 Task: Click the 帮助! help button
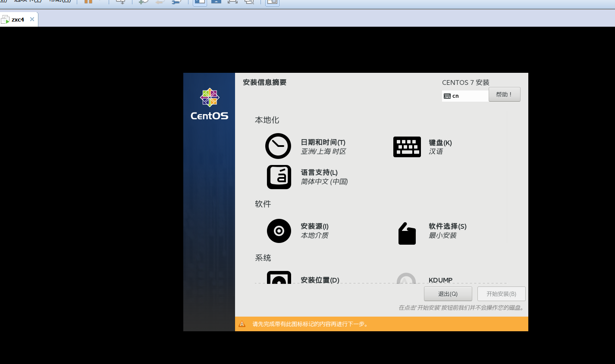coord(504,94)
